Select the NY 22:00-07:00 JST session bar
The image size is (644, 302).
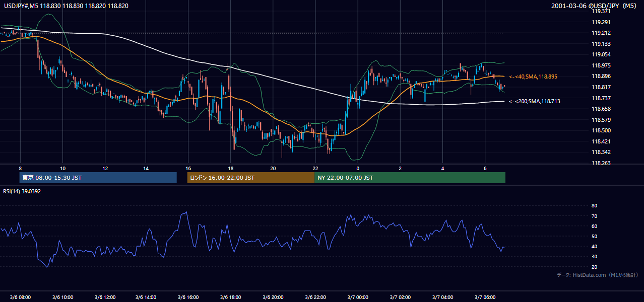(410, 178)
